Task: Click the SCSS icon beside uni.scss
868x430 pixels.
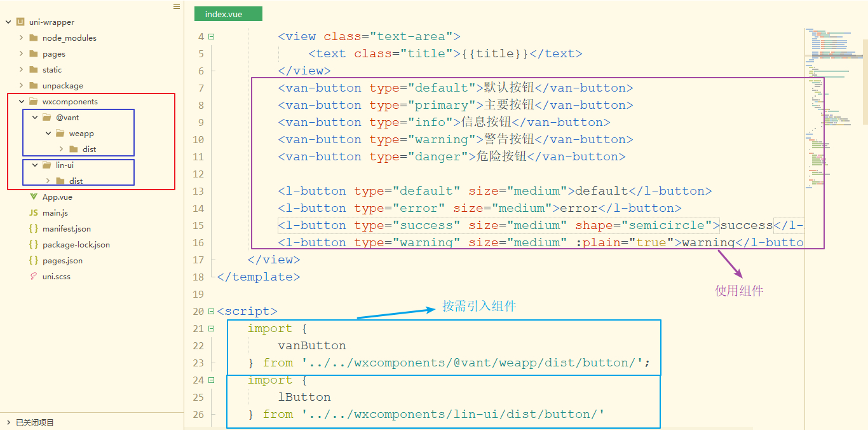Action: (34, 276)
